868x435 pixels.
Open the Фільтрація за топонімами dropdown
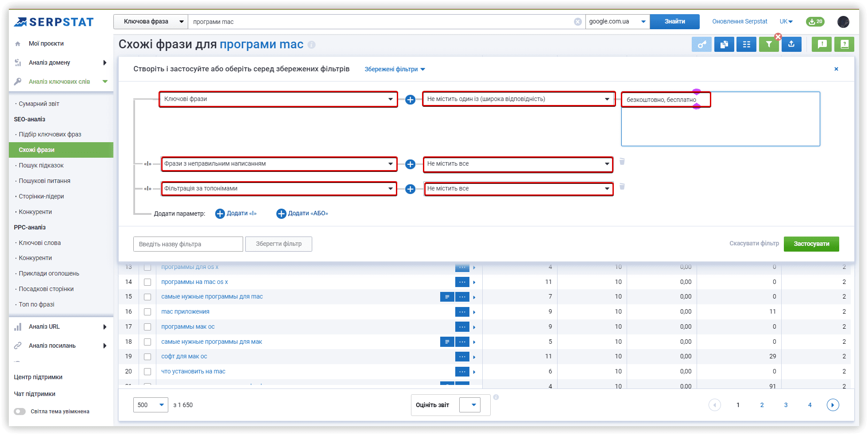point(279,189)
